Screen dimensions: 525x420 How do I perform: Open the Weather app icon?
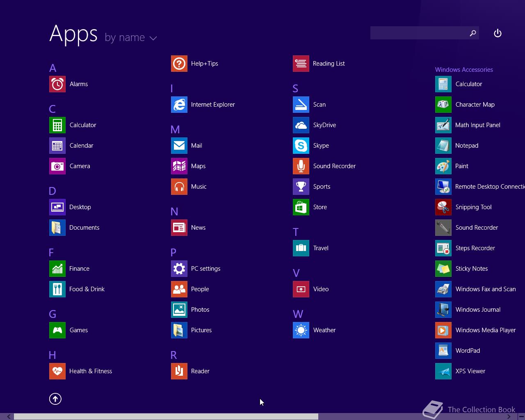tap(301, 330)
